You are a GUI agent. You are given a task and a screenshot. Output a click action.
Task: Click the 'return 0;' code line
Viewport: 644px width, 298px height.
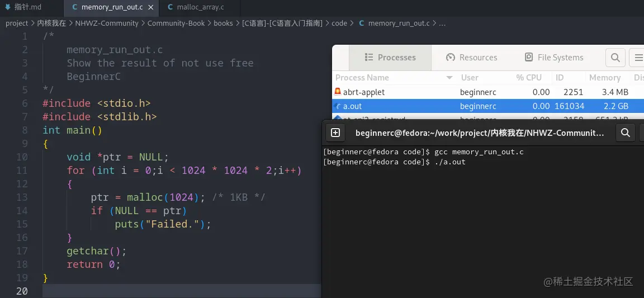click(x=94, y=264)
